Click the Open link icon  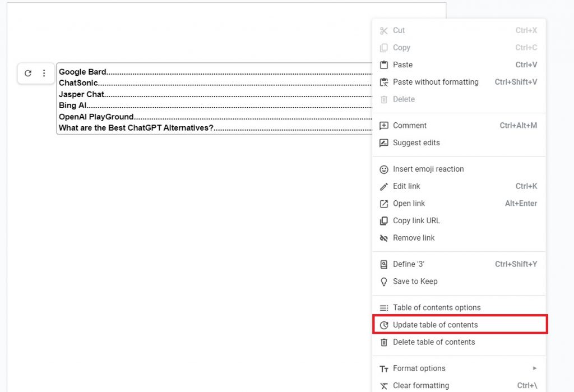click(384, 203)
